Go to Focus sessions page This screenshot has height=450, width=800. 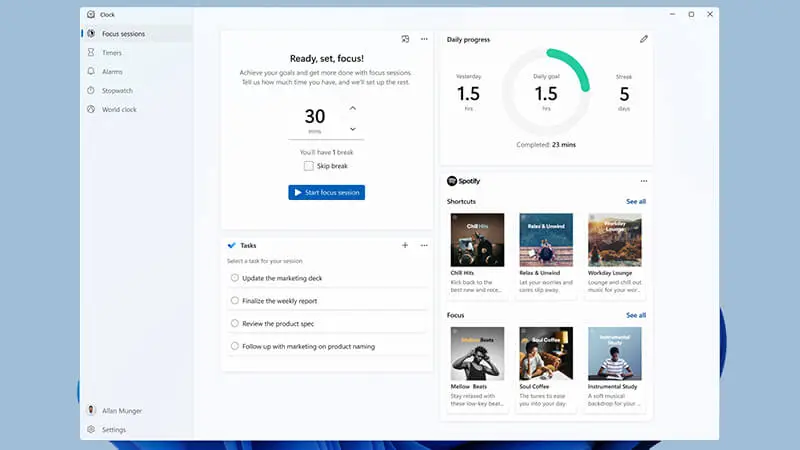123,34
